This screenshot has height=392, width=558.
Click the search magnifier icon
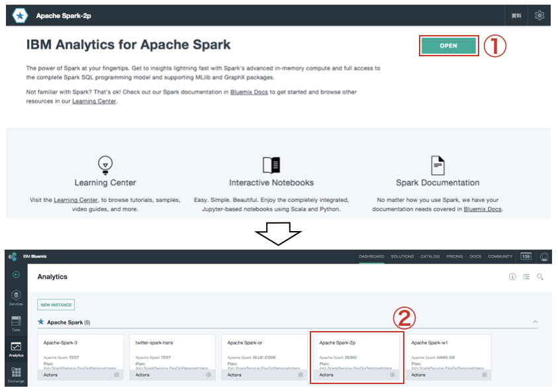point(540,277)
